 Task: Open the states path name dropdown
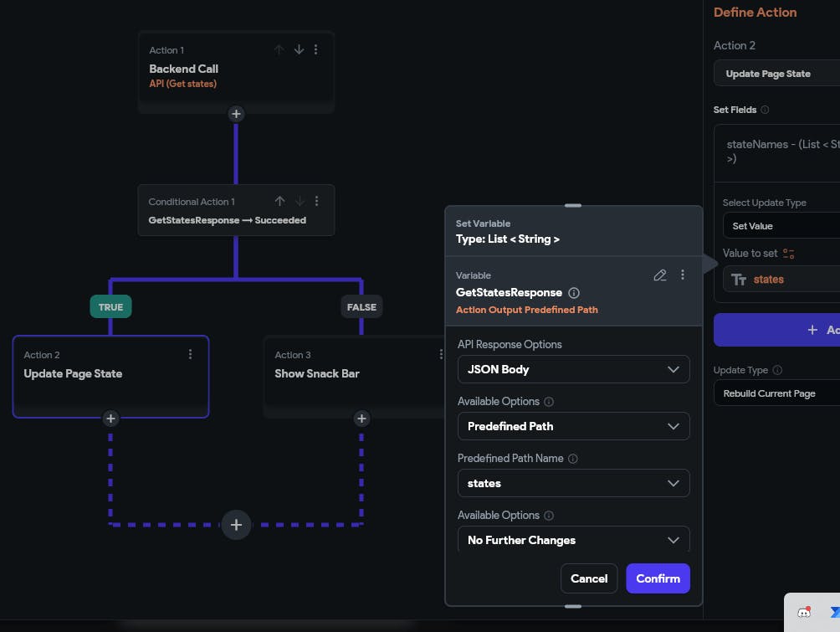click(x=573, y=483)
